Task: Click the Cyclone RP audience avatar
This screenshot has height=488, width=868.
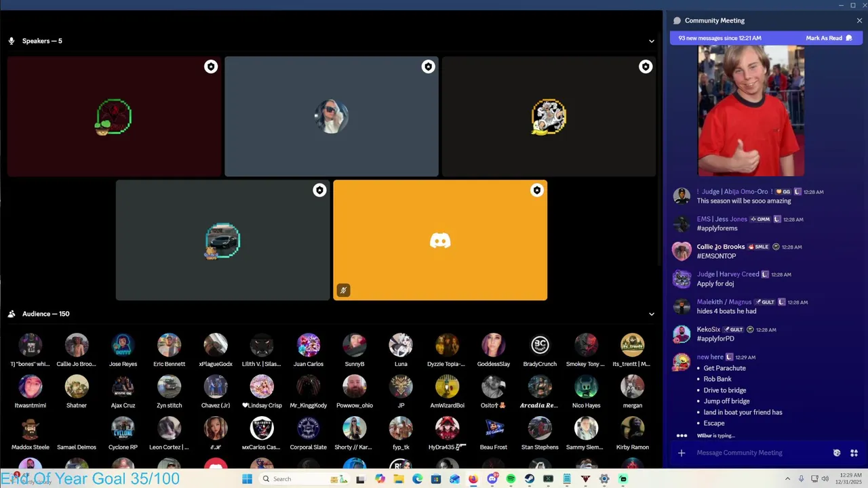Action: click(123, 428)
